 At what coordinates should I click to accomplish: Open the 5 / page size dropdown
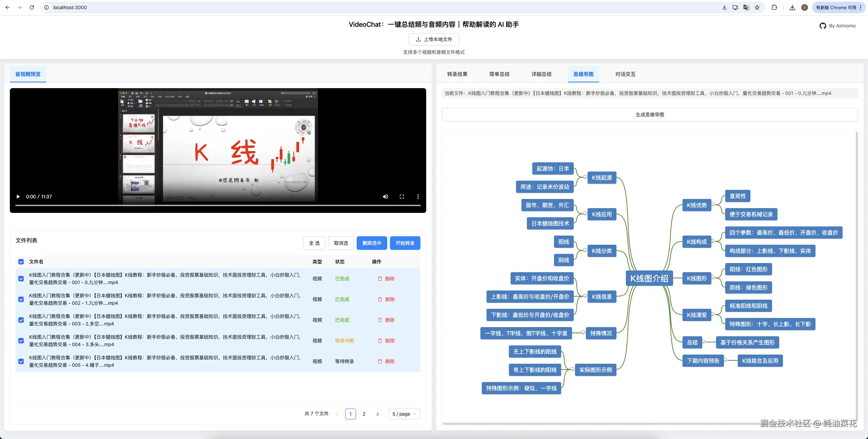coord(403,414)
